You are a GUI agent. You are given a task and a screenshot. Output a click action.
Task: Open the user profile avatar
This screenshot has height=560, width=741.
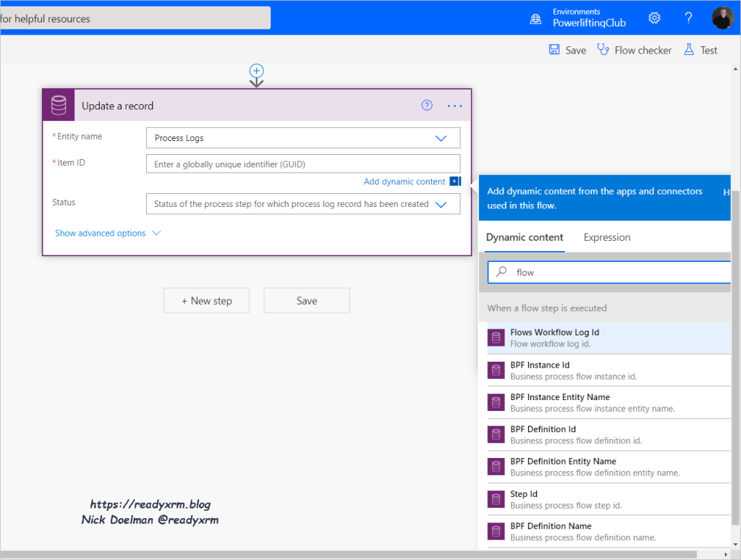(722, 18)
